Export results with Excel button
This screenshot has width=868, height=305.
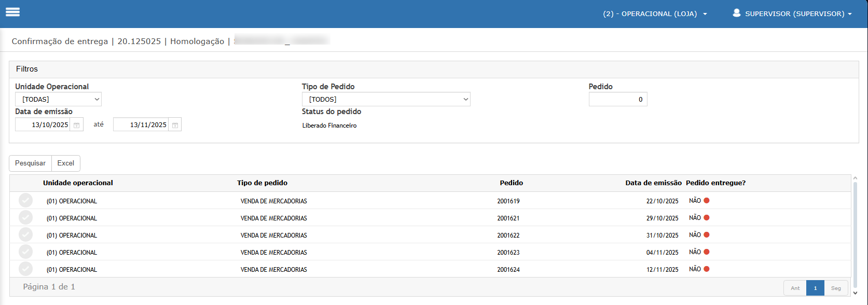pos(66,163)
